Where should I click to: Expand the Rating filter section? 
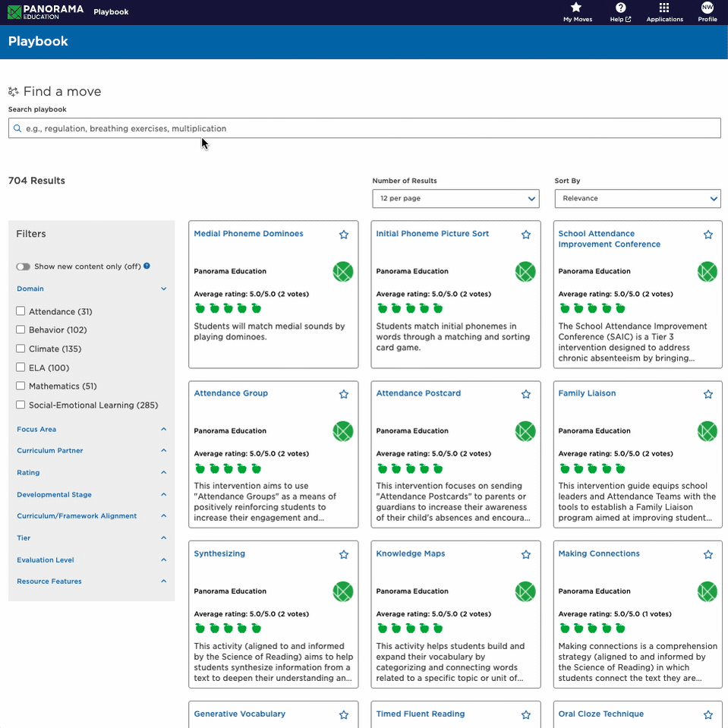click(91, 473)
